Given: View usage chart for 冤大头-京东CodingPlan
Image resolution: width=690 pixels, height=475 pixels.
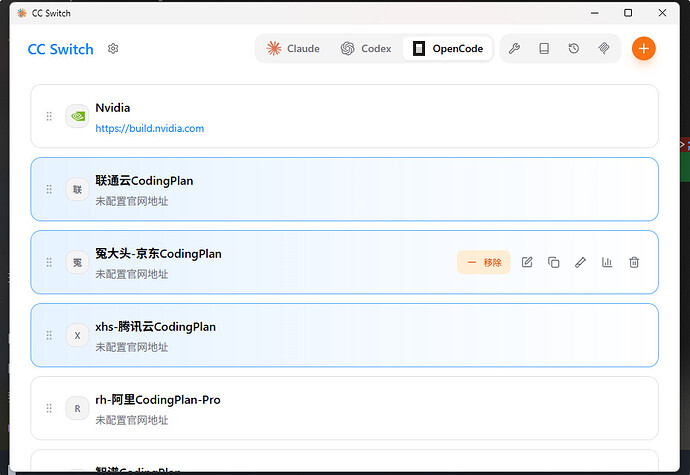Looking at the screenshot, I should 607,262.
